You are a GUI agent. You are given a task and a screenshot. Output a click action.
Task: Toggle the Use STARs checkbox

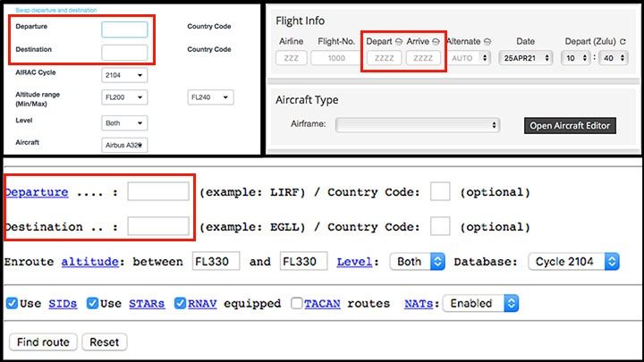pos(93,303)
